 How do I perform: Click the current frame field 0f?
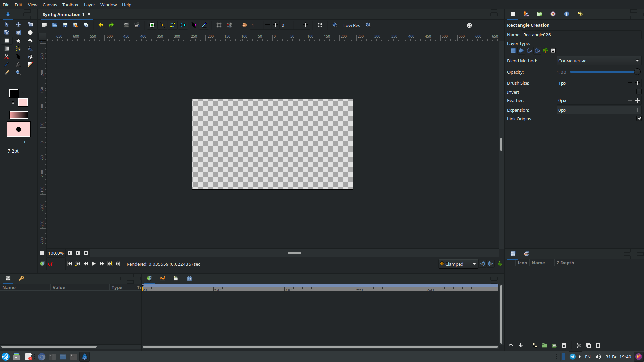point(55,264)
